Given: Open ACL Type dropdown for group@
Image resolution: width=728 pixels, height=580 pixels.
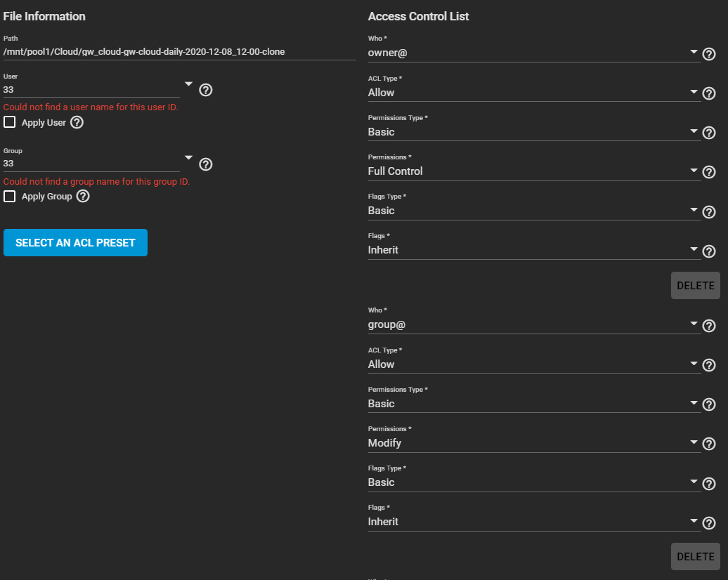Looking at the screenshot, I should pos(534,364).
